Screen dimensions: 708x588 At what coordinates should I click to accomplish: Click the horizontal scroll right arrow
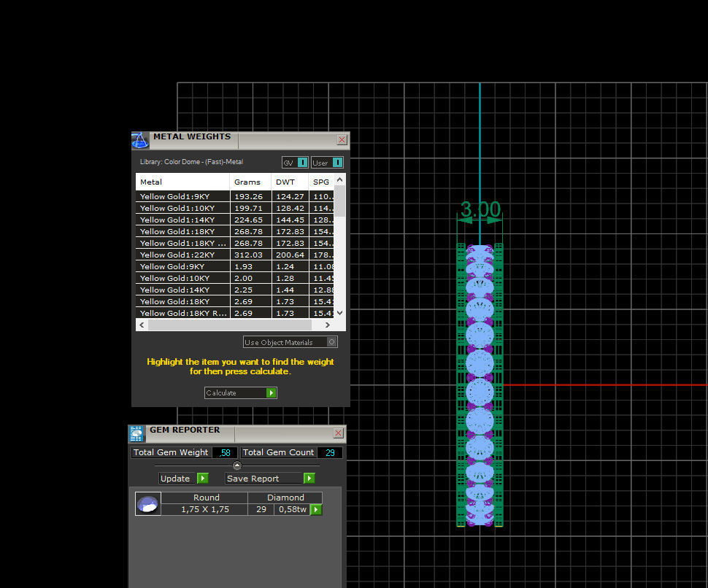coord(328,325)
